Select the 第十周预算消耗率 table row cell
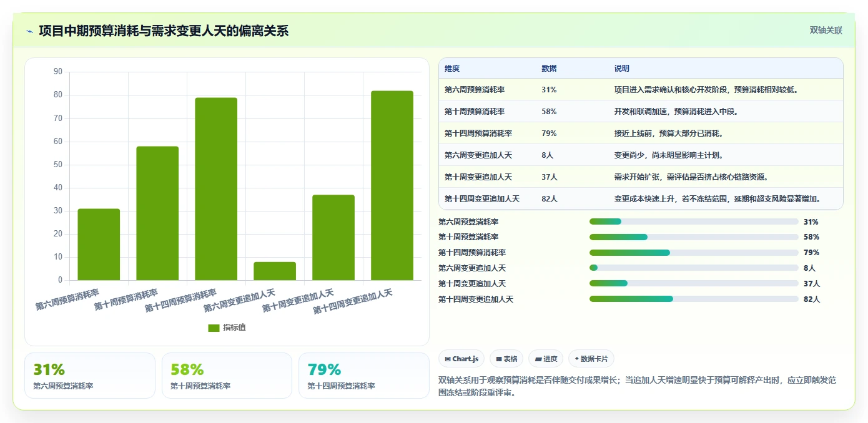 475,112
